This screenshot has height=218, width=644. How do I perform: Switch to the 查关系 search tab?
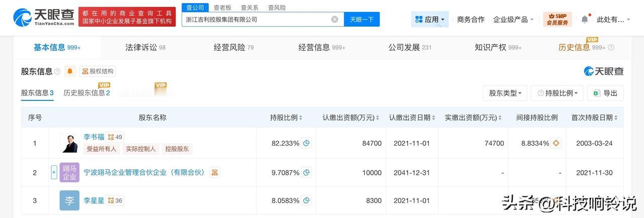(250, 8)
